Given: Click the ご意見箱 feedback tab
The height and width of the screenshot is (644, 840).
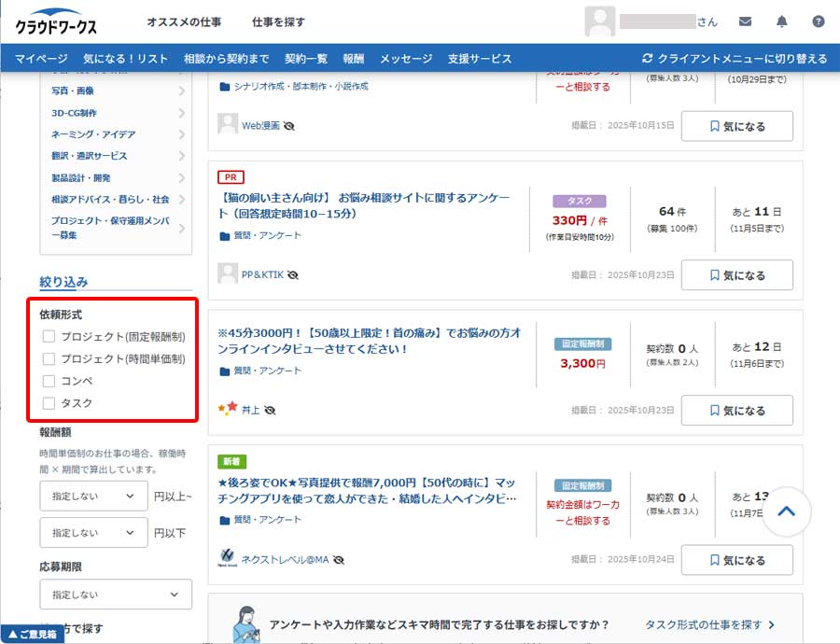Looking at the screenshot, I should [x=32, y=634].
